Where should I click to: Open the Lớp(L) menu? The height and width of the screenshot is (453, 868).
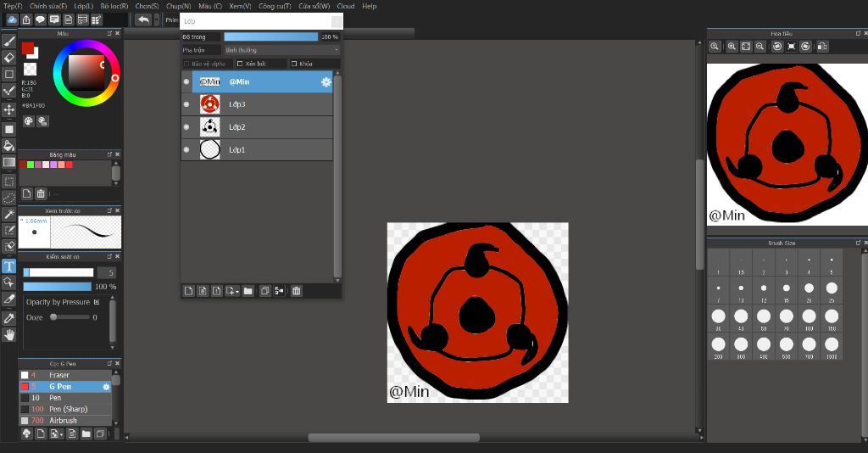pyautogui.click(x=84, y=6)
